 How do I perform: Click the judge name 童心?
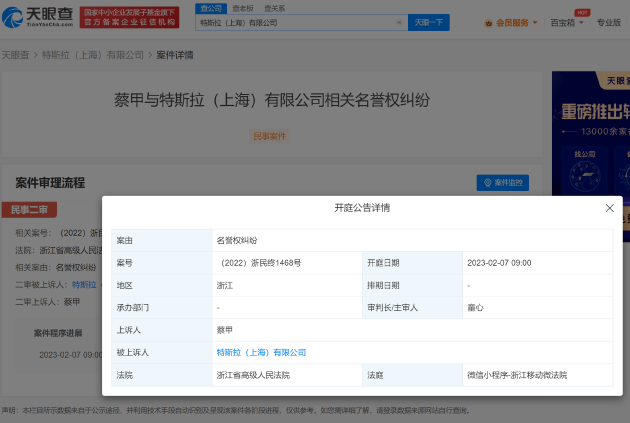[475, 308]
